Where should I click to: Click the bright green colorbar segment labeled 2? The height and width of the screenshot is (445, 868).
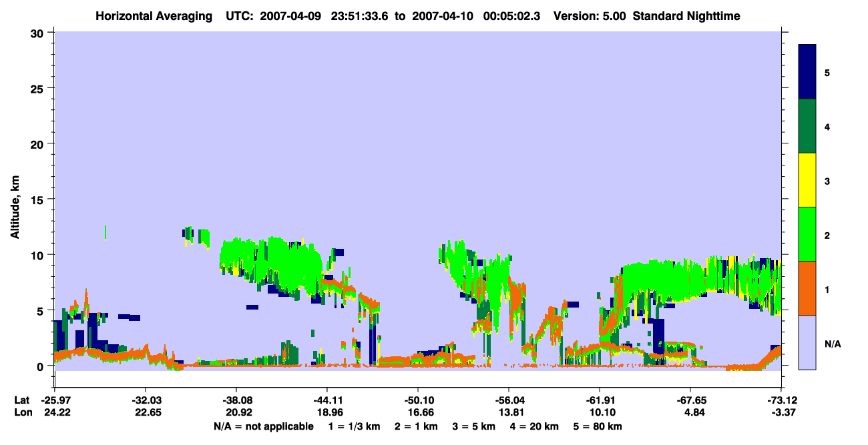click(807, 234)
